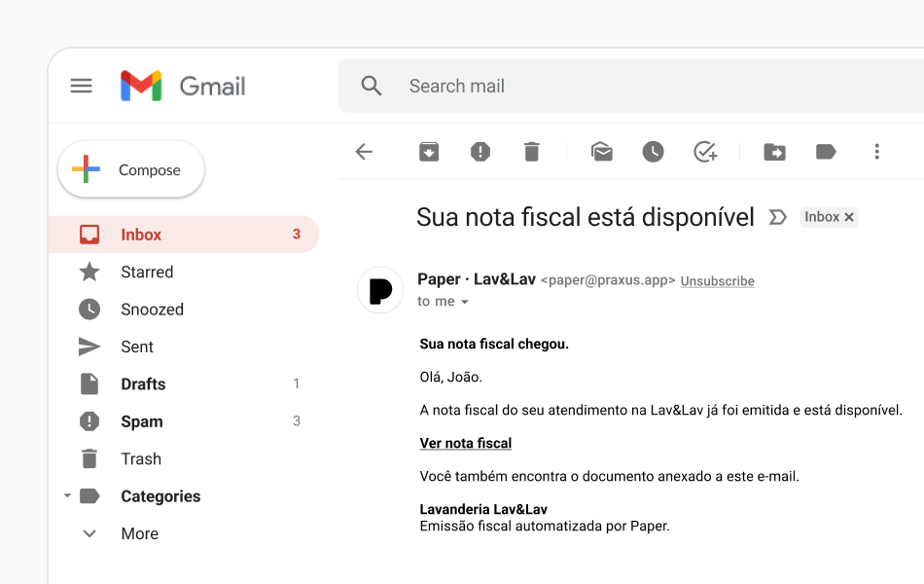
Task: Click the Gmail logo
Action: [183, 86]
